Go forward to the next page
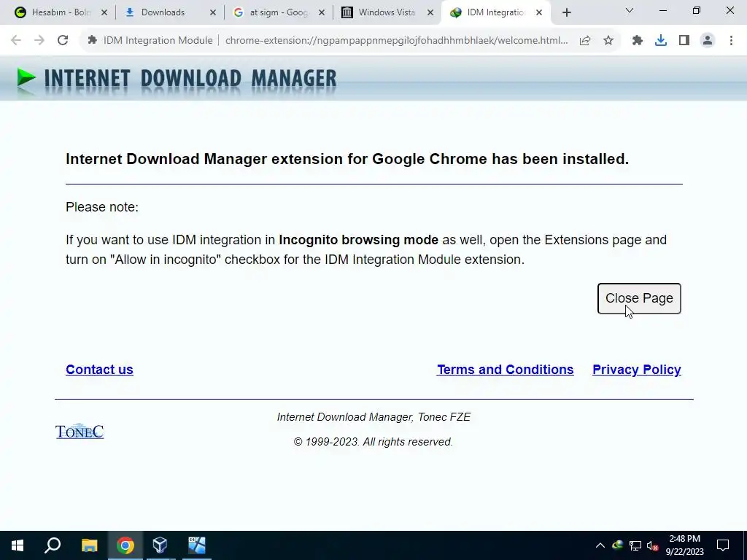 point(39,41)
